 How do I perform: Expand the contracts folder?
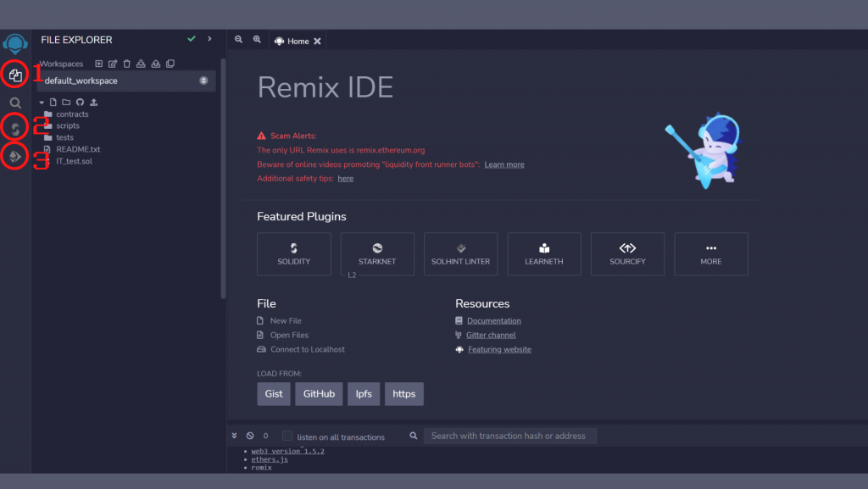(x=72, y=114)
